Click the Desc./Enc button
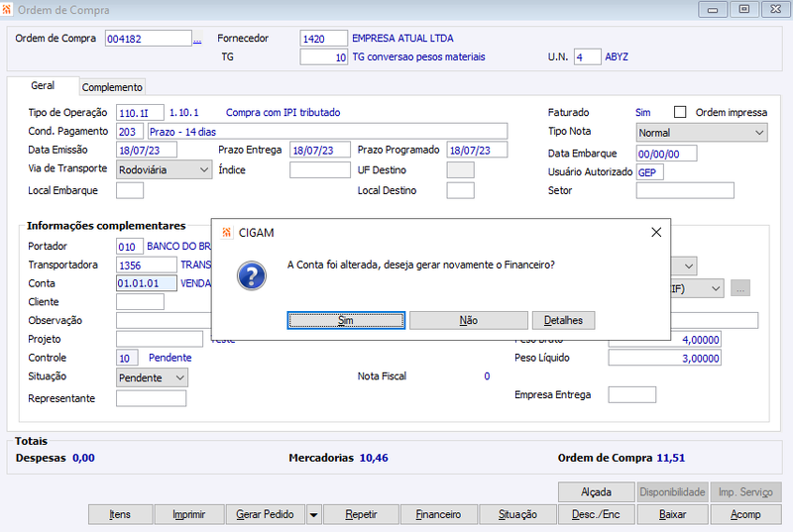Image resolution: width=793 pixels, height=532 pixels. pyautogui.click(x=597, y=515)
